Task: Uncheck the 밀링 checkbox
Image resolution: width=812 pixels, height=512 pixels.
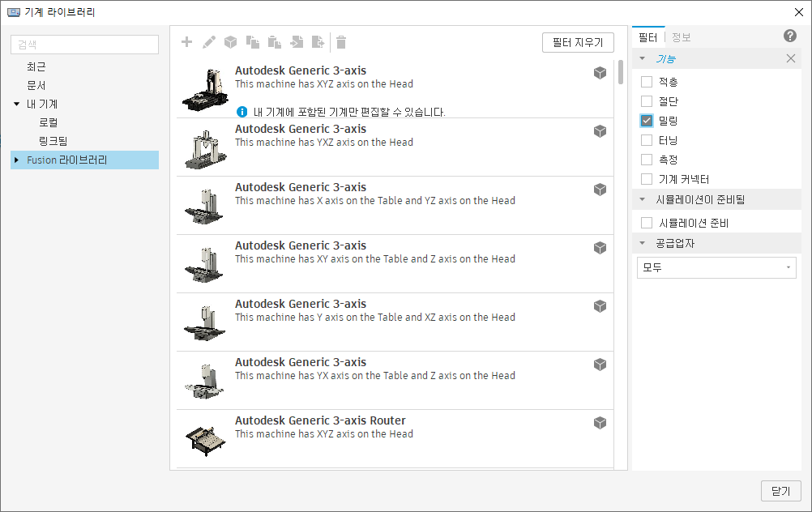Action: click(647, 121)
